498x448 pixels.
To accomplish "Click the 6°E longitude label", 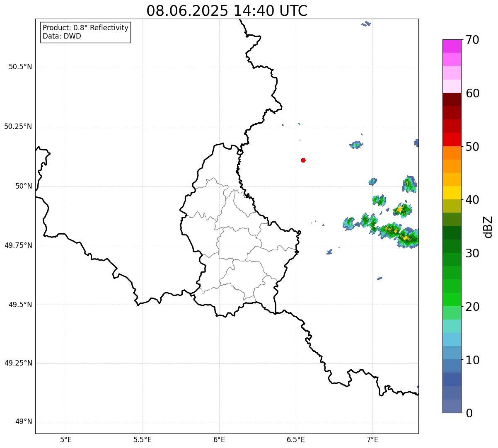I will click(219, 439).
